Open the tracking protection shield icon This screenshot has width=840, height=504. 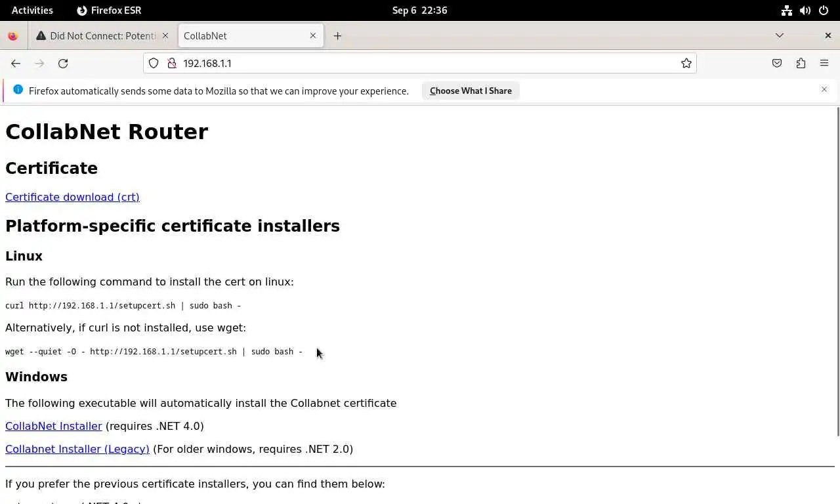(x=154, y=63)
